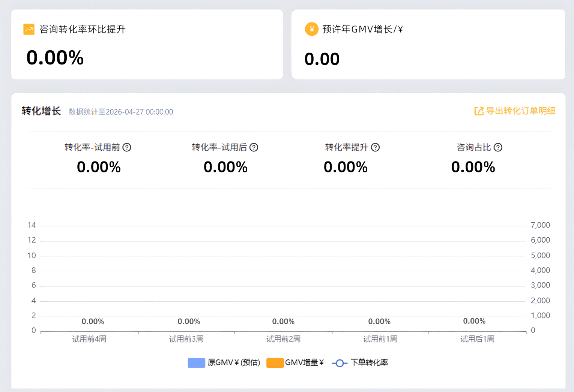Select the 试用前3周 axis label
Viewport: 574px width, 392px height.
(x=186, y=339)
